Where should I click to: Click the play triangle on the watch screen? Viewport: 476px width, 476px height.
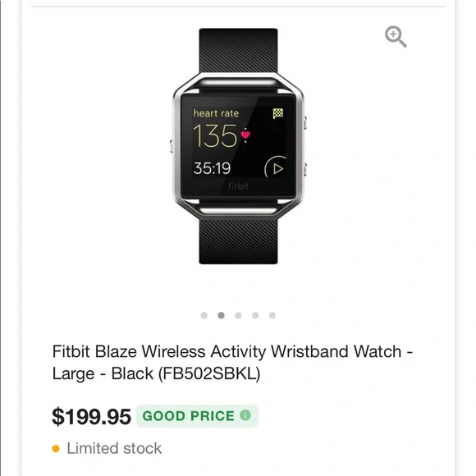277,169
